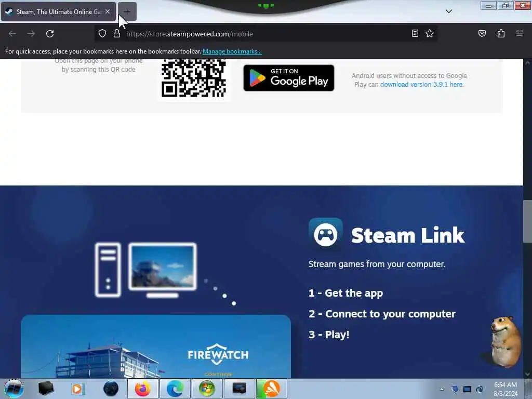This screenshot has height=399, width=532.
Task: Save page to Pocket
Action: tap(482, 33)
